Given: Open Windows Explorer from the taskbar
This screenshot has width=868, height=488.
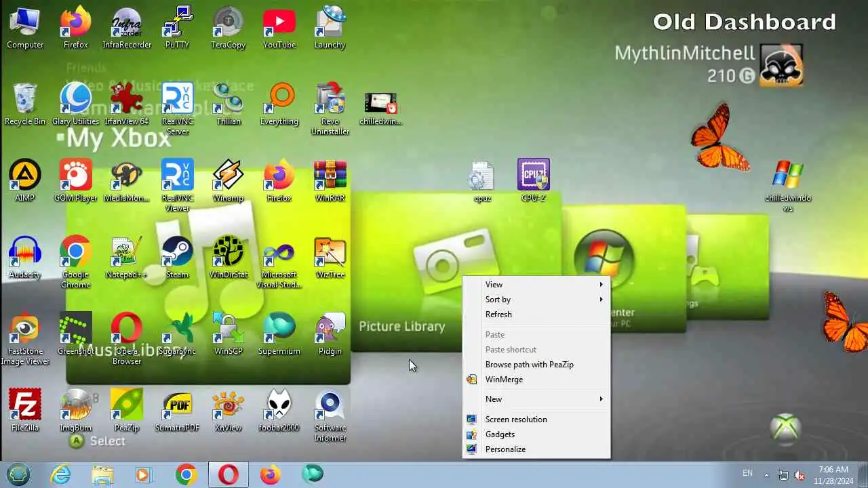Looking at the screenshot, I should 102,474.
